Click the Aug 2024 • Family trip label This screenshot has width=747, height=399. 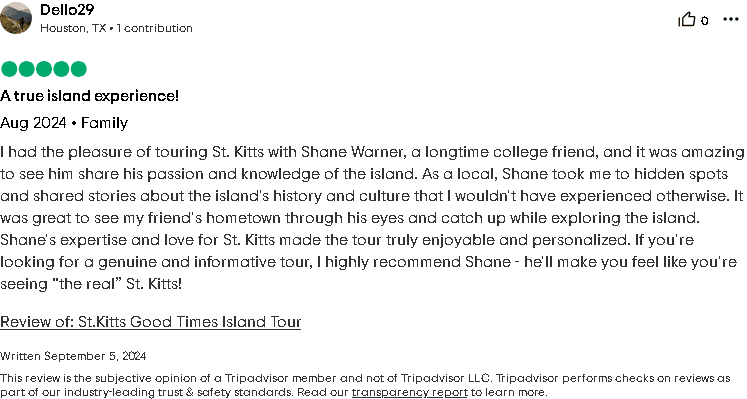64,123
